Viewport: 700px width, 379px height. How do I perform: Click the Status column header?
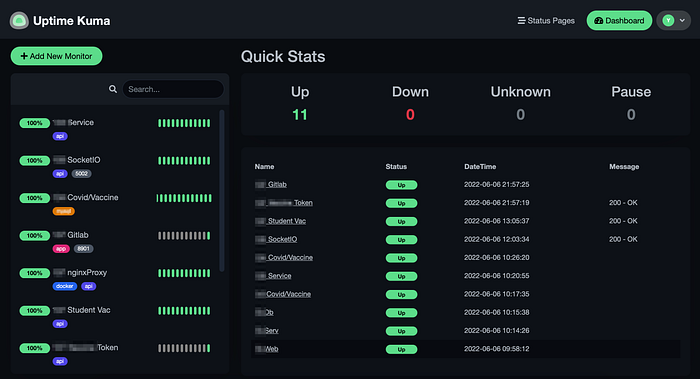[396, 167]
